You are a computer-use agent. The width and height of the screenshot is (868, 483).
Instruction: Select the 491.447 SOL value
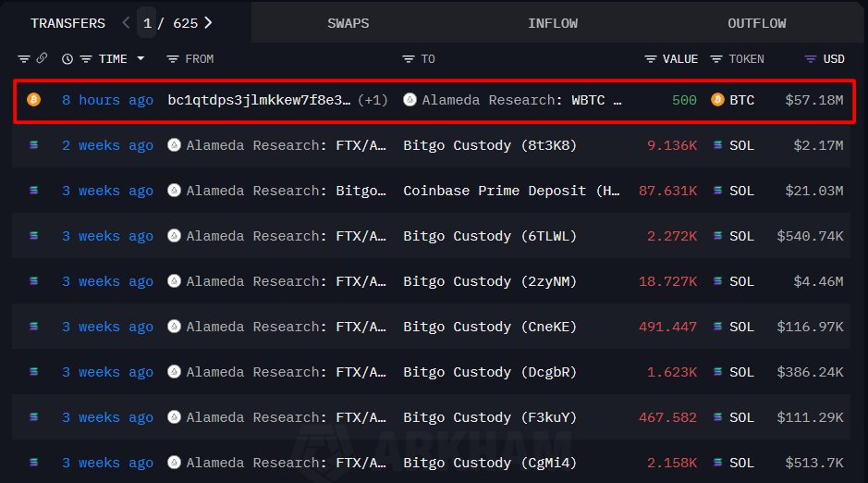(x=667, y=328)
